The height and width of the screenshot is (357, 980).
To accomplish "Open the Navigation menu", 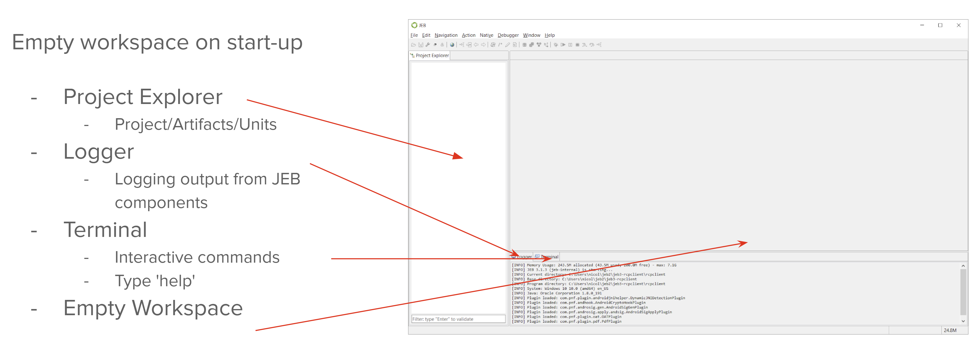I will [x=446, y=35].
